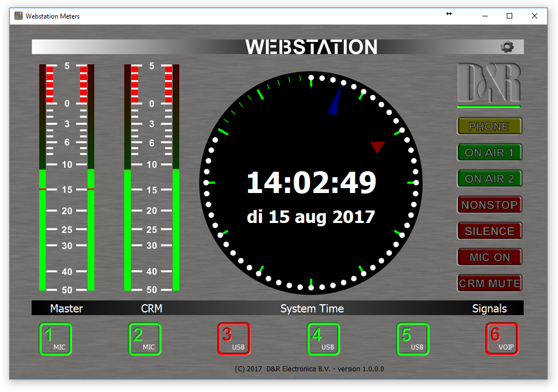Select channel 5 USB button
The image size is (558, 392).
tap(413, 339)
